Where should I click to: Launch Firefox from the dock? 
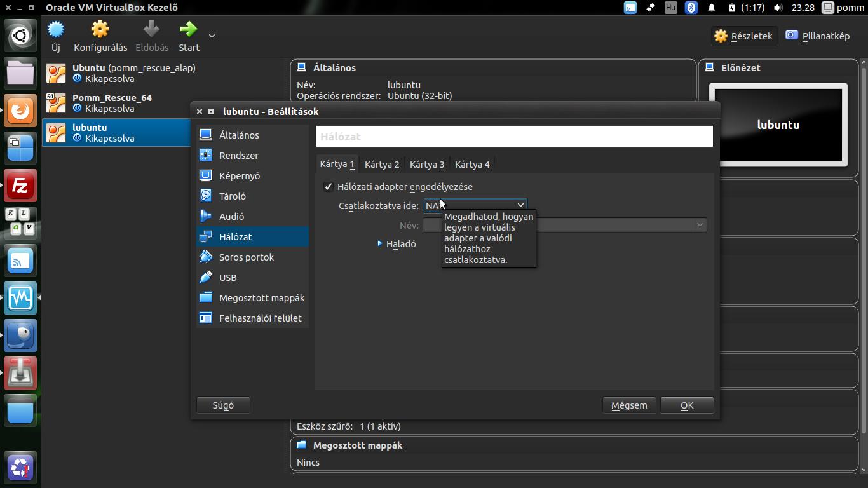pyautogui.click(x=20, y=111)
